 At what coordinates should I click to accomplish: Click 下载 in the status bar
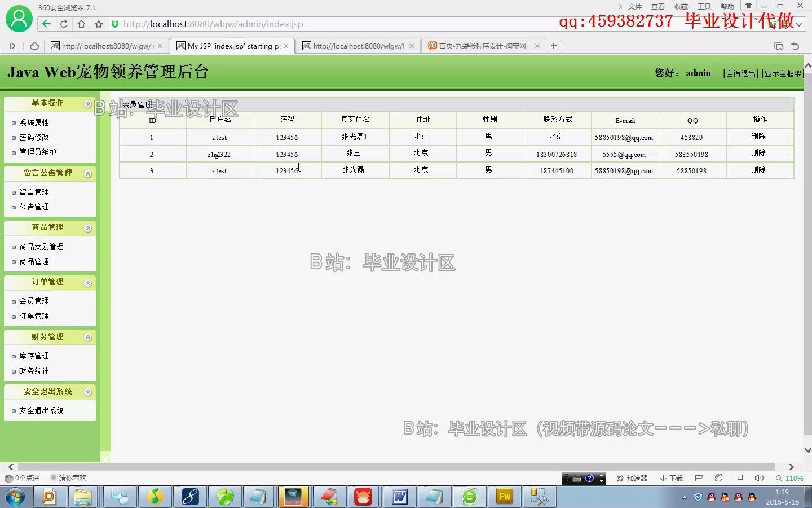click(671, 478)
